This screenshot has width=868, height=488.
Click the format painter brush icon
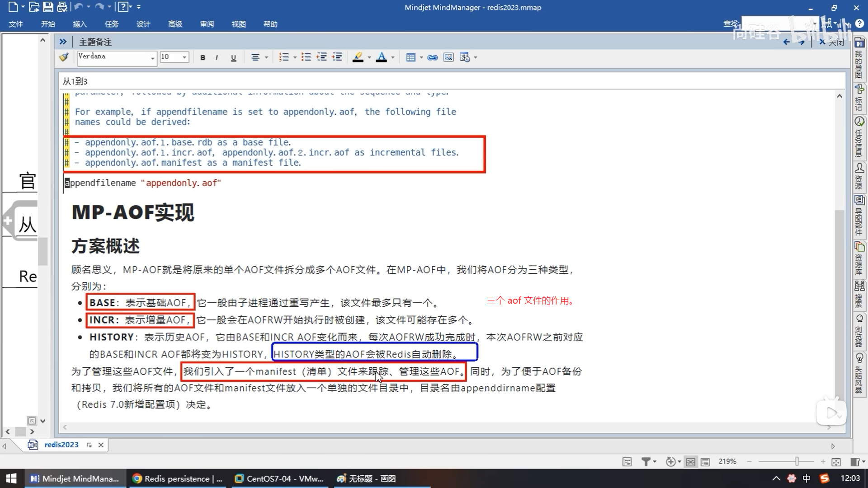[64, 57]
